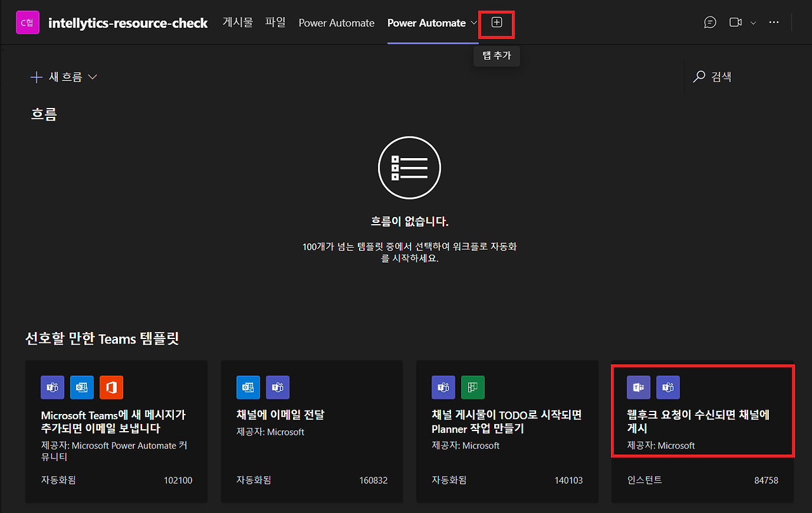The height and width of the screenshot is (513, 812).
Task: Expand the active Power Automate tab chevron
Action: pos(473,23)
